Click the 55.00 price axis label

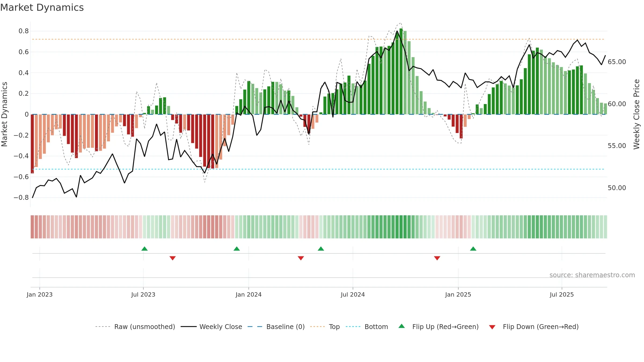pos(617,146)
